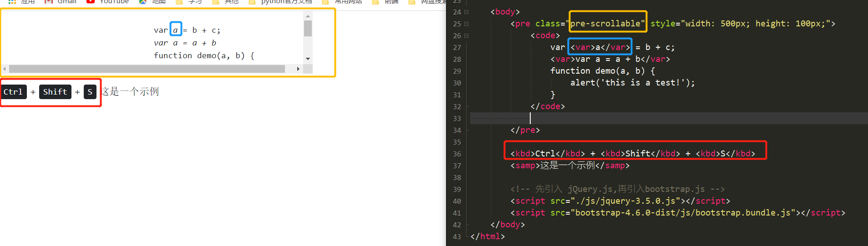Click <kbd>Ctrl</kbd> in the editor
Image resolution: width=868 pixels, height=246 pixels.
[x=548, y=154]
